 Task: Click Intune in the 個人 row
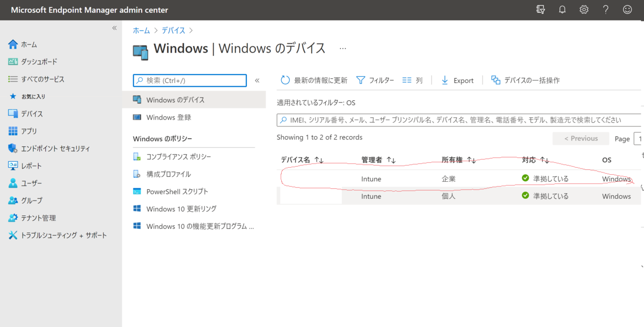(371, 196)
